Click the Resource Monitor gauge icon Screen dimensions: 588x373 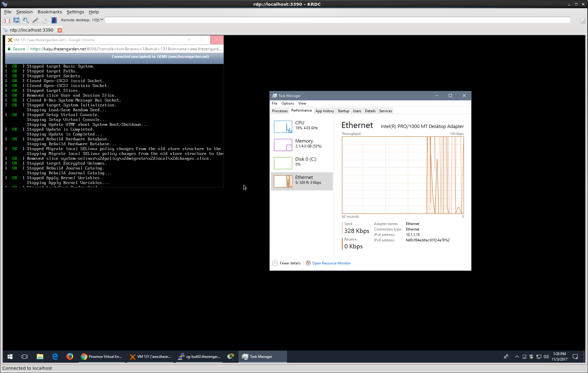pyautogui.click(x=308, y=263)
